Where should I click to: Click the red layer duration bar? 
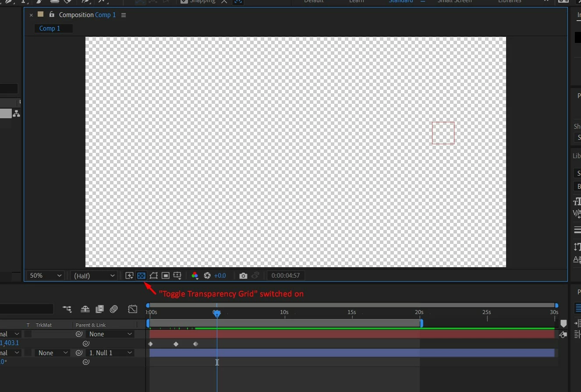(352, 334)
